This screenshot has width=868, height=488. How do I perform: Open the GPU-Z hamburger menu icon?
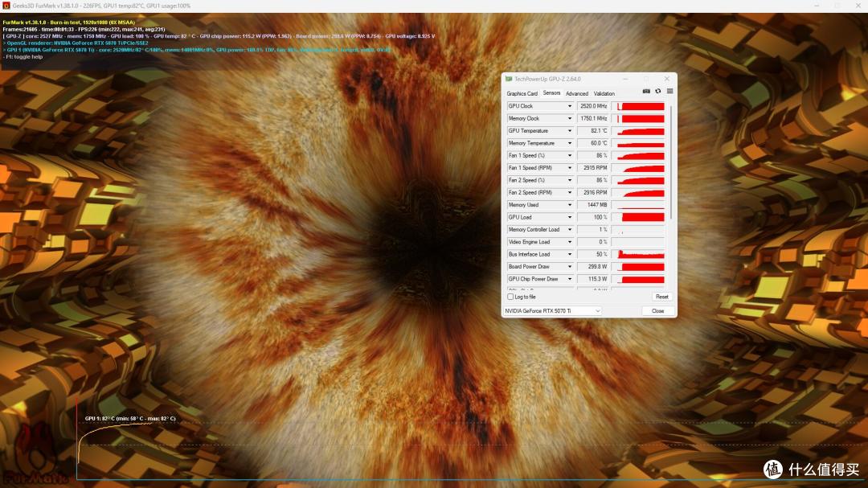click(669, 92)
